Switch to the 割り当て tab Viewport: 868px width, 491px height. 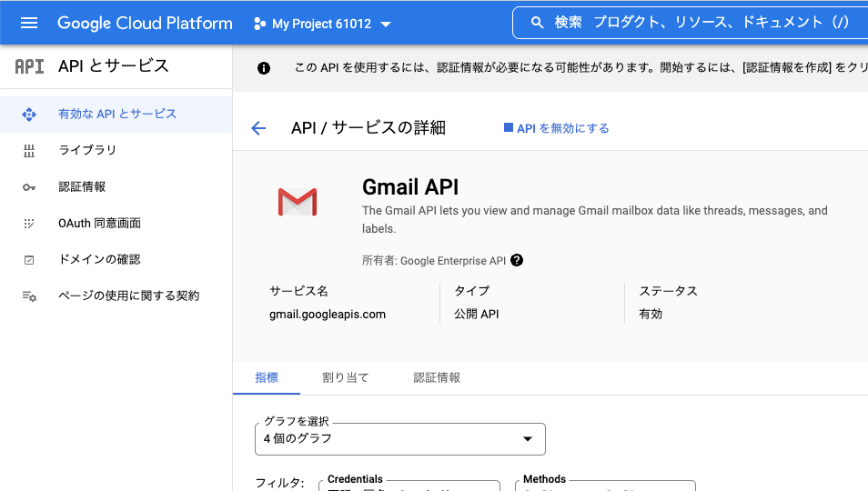pyautogui.click(x=346, y=377)
